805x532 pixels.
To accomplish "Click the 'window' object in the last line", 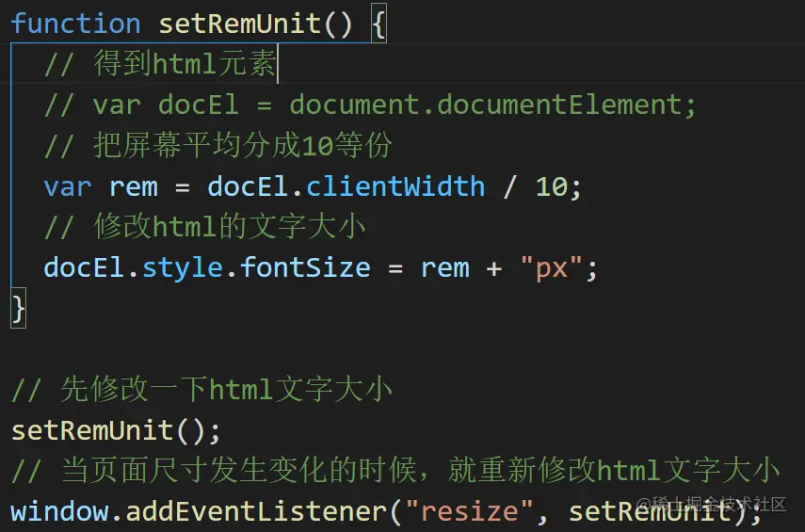I will 60,511.
